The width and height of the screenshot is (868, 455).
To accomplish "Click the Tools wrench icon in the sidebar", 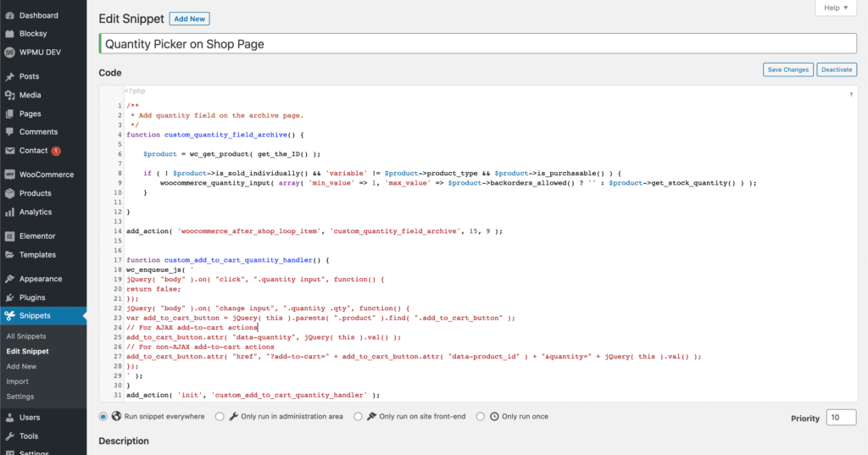I will pos(9,436).
